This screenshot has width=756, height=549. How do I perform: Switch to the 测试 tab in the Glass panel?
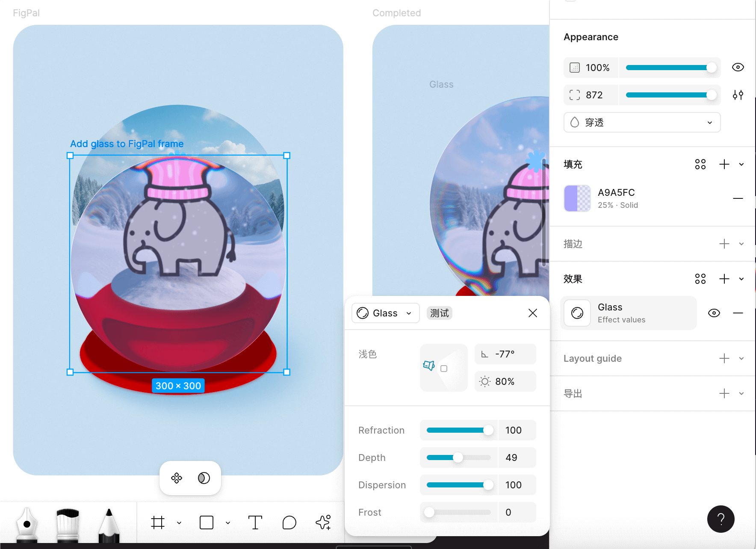[x=439, y=313]
